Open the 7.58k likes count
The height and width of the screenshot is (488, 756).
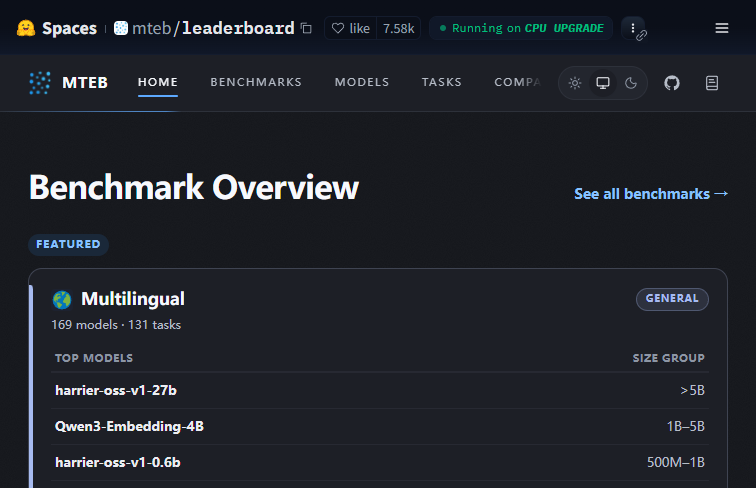click(398, 28)
